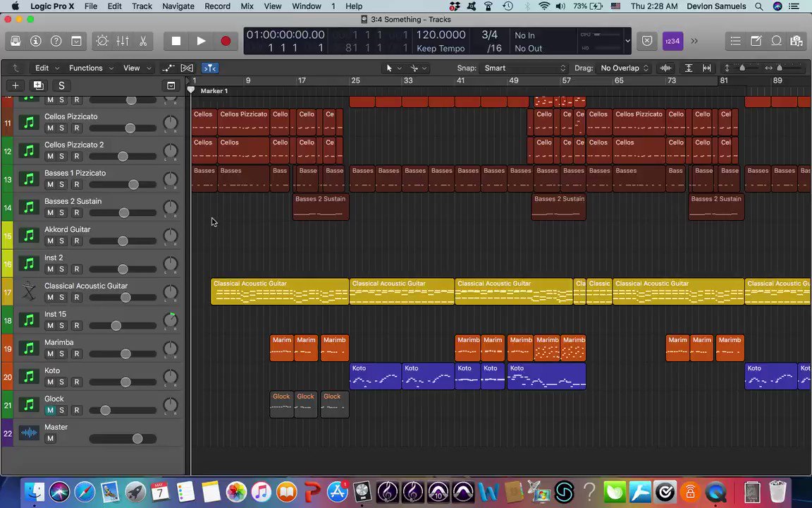Open the Mixer sliders icon
Image resolution: width=812 pixels, height=508 pixels.
point(123,41)
